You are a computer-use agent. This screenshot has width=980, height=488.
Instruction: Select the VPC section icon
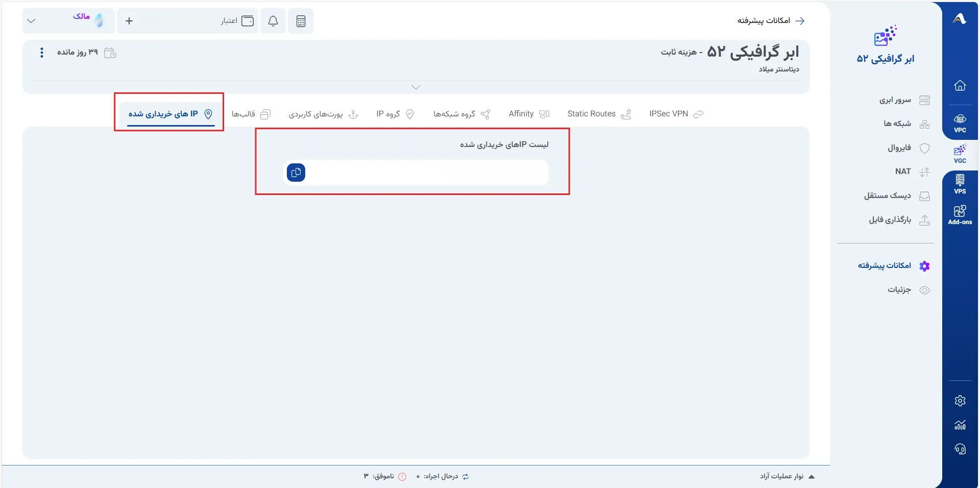[x=960, y=123]
